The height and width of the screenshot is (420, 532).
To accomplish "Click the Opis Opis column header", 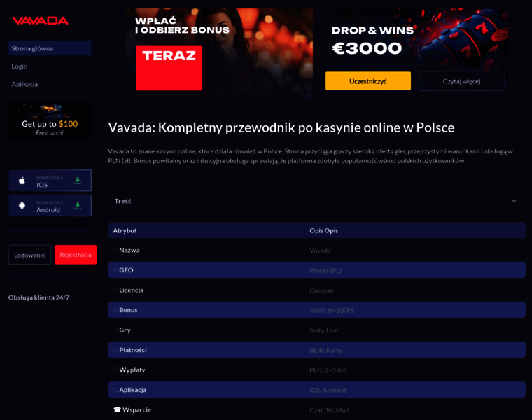I will point(323,230).
